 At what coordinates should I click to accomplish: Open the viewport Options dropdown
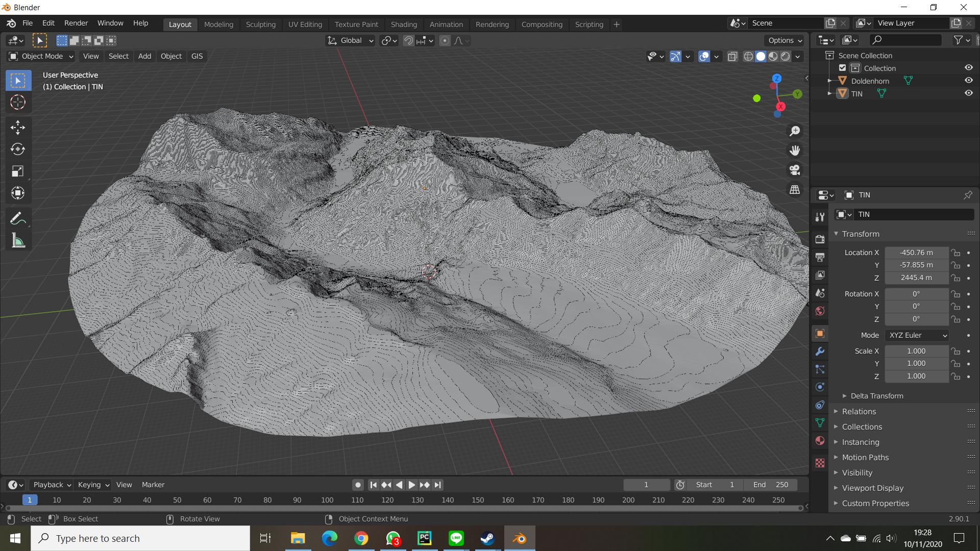785,40
